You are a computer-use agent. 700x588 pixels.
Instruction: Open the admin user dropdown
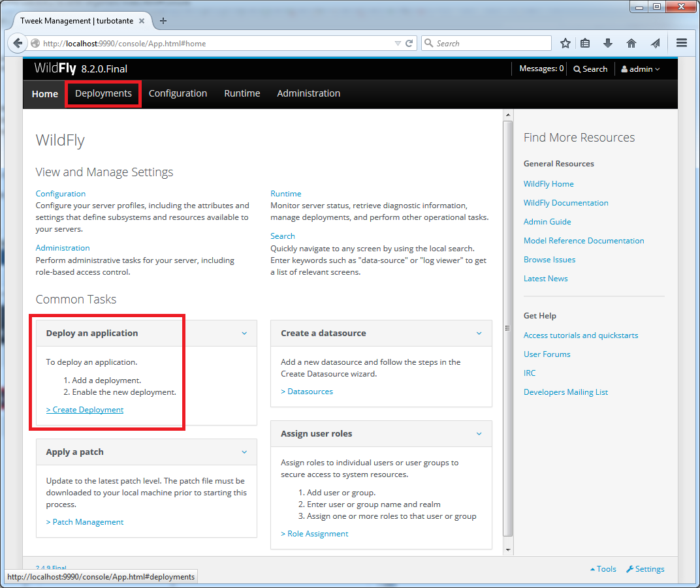(640, 69)
